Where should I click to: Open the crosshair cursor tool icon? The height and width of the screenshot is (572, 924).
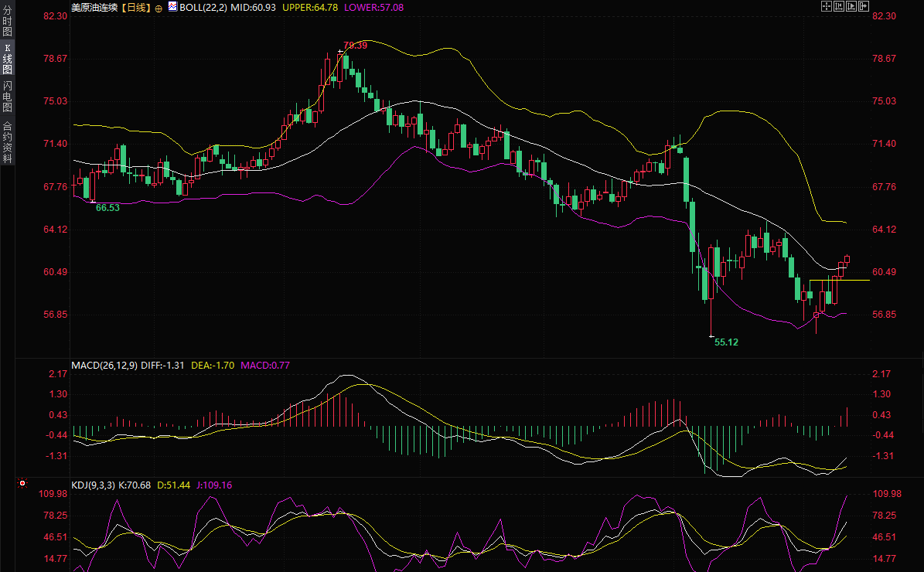(826, 6)
